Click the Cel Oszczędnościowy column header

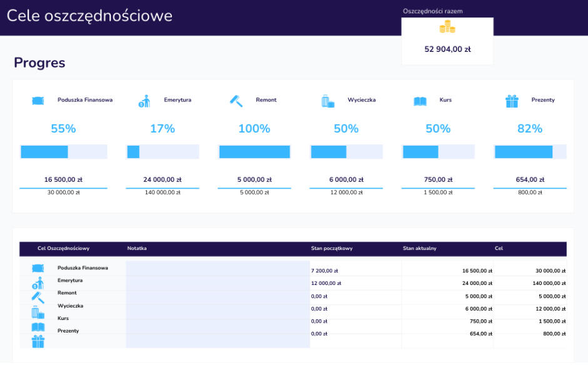point(63,249)
